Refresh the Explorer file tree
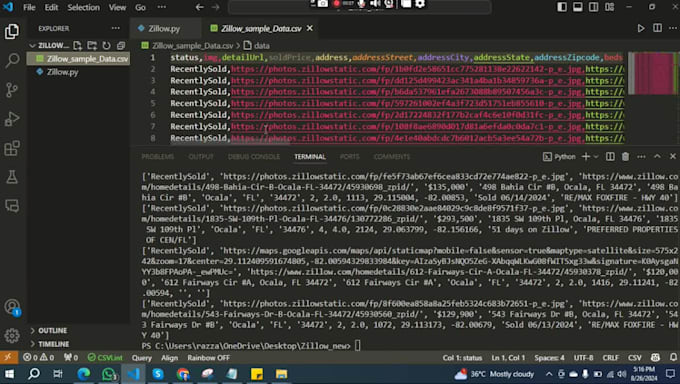 coord(106,45)
